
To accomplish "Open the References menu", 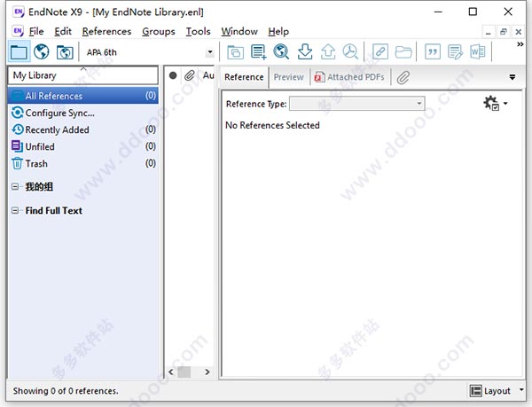I will pyautogui.click(x=106, y=31).
